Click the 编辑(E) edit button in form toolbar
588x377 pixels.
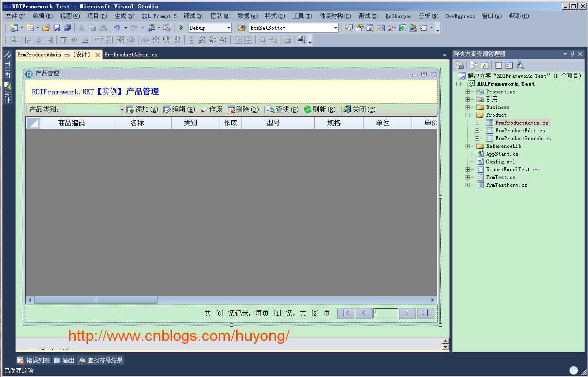click(179, 109)
